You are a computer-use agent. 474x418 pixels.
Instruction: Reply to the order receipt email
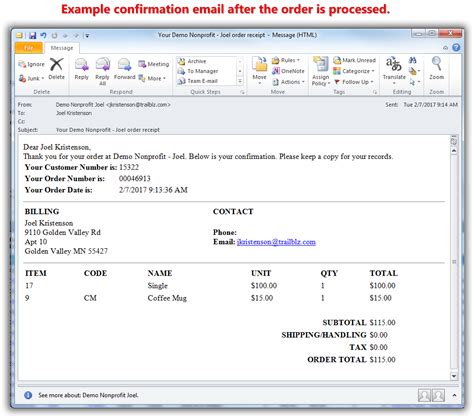point(81,69)
